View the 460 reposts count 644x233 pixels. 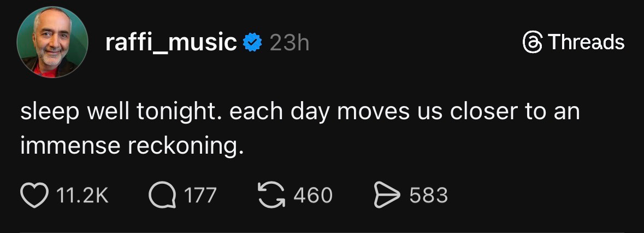(x=313, y=195)
